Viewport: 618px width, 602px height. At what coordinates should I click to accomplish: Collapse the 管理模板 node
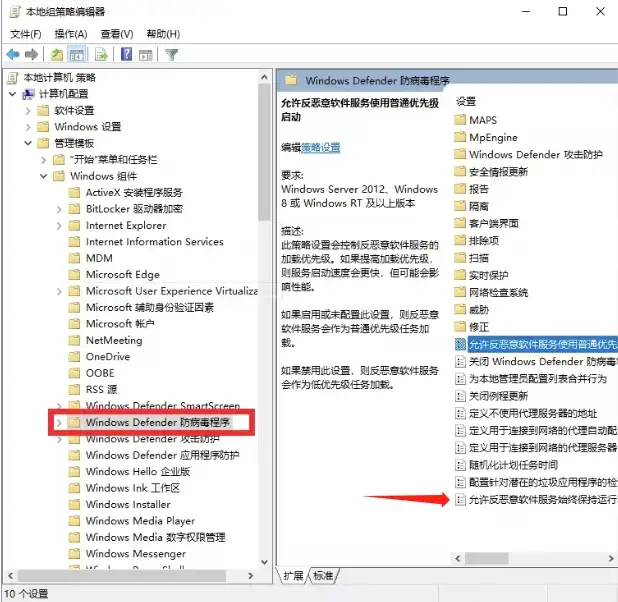pos(28,143)
